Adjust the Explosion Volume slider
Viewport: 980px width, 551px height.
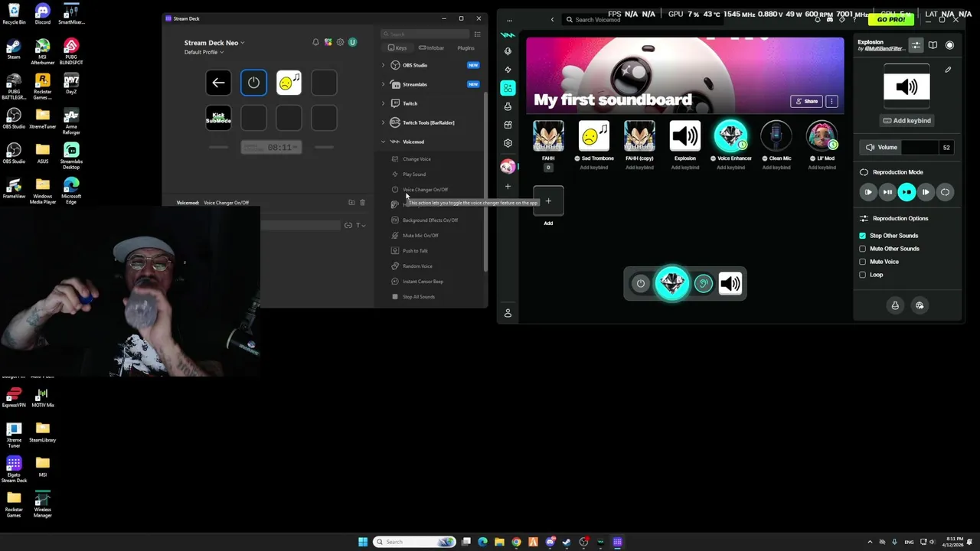919,148
